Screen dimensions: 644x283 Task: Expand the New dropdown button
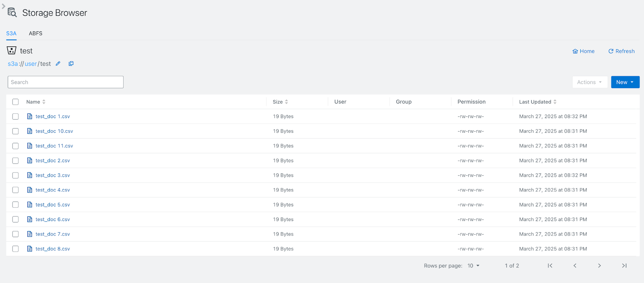(x=625, y=82)
